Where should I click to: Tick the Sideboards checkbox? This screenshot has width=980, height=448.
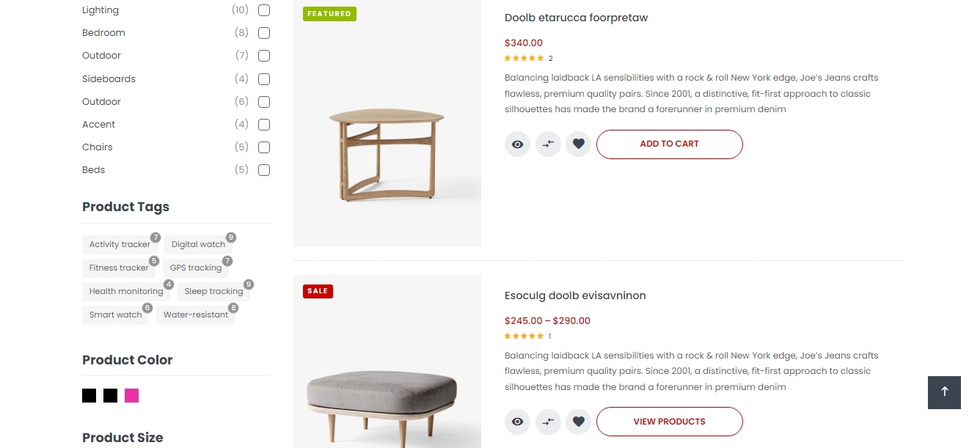click(x=264, y=79)
